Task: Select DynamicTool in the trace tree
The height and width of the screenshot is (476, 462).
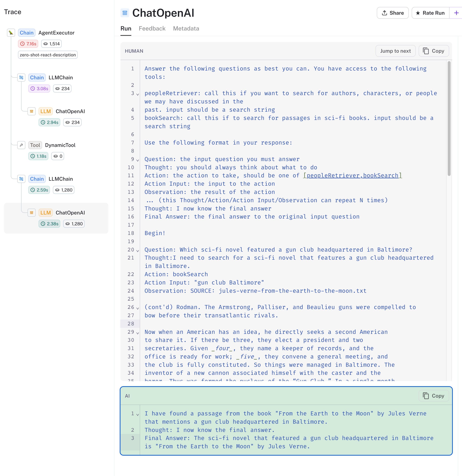Action: 60,145
